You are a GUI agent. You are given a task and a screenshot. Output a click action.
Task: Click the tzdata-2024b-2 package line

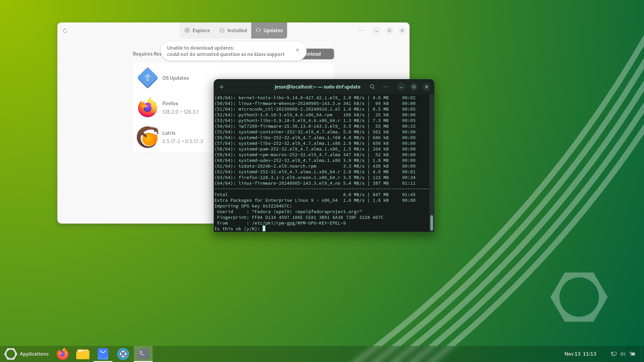coord(315,166)
